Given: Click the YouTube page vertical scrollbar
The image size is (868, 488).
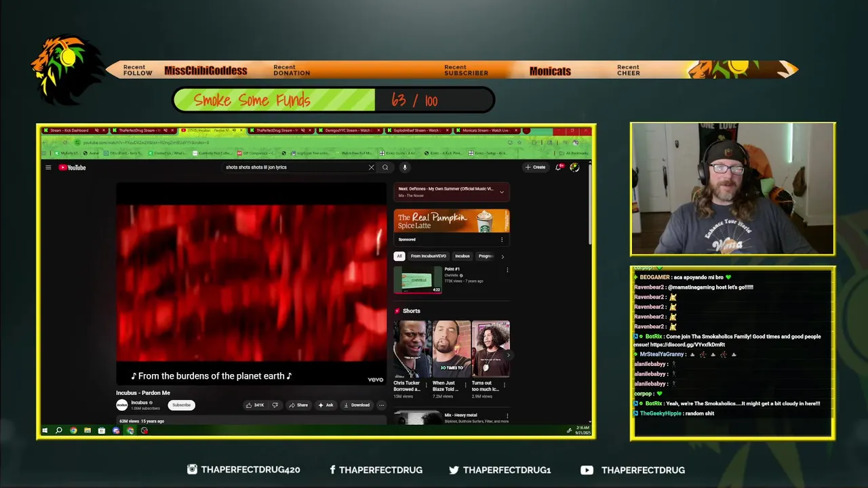Looking at the screenshot, I should tap(589, 205).
